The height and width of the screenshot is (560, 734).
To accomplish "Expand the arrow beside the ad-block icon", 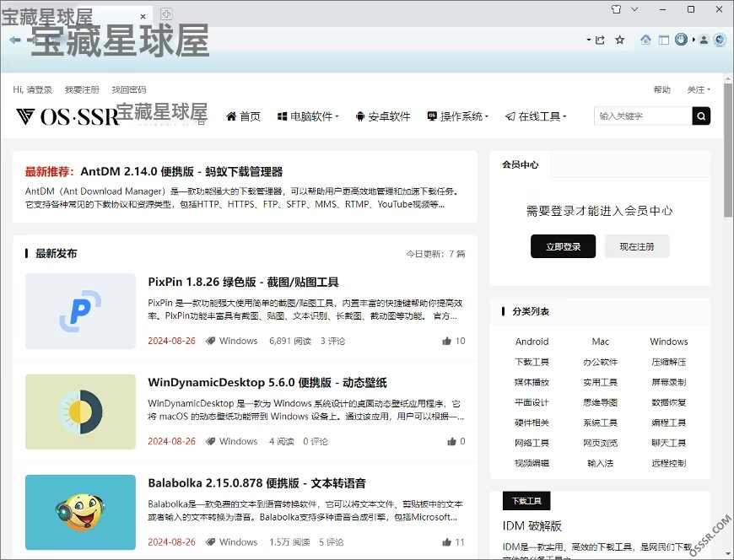I will tap(694, 40).
